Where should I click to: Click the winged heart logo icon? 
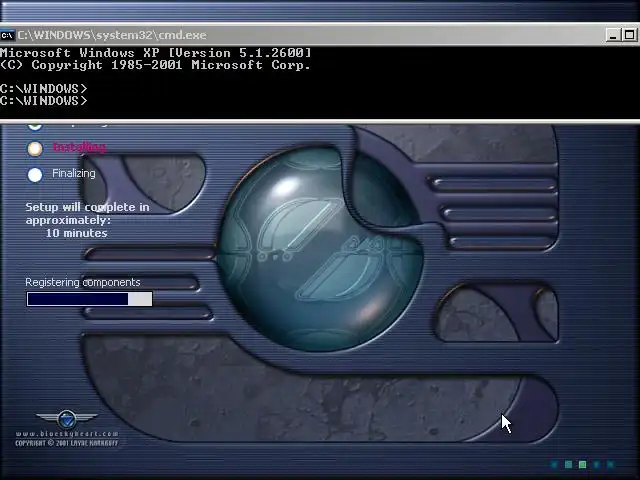click(x=67, y=419)
